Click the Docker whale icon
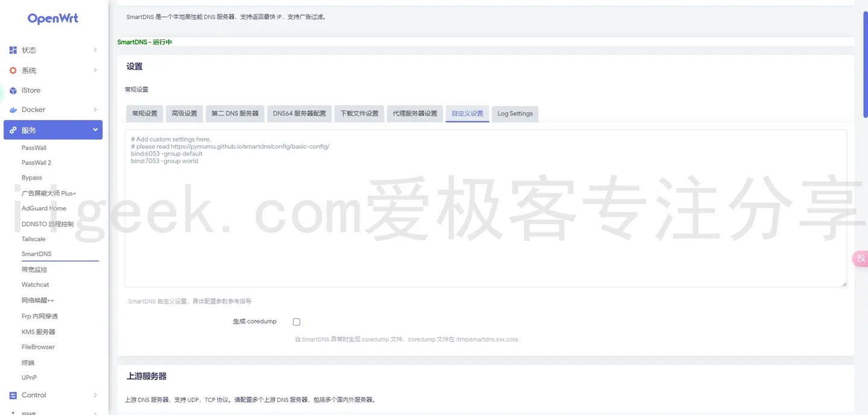This screenshot has height=415, width=868. pyautogui.click(x=13, y=110)
